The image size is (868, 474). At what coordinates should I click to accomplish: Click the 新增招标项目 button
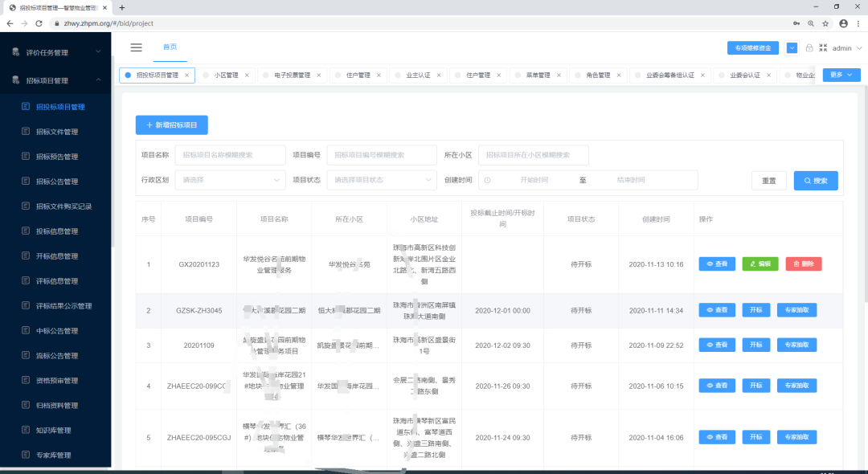172,125
